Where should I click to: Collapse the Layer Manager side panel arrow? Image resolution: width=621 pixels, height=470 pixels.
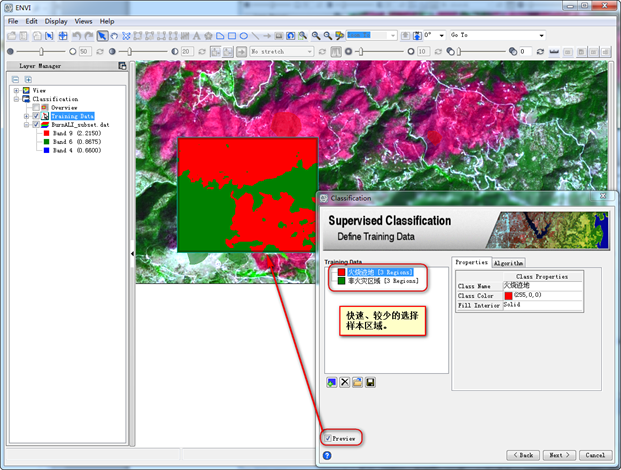click(132, 253)
